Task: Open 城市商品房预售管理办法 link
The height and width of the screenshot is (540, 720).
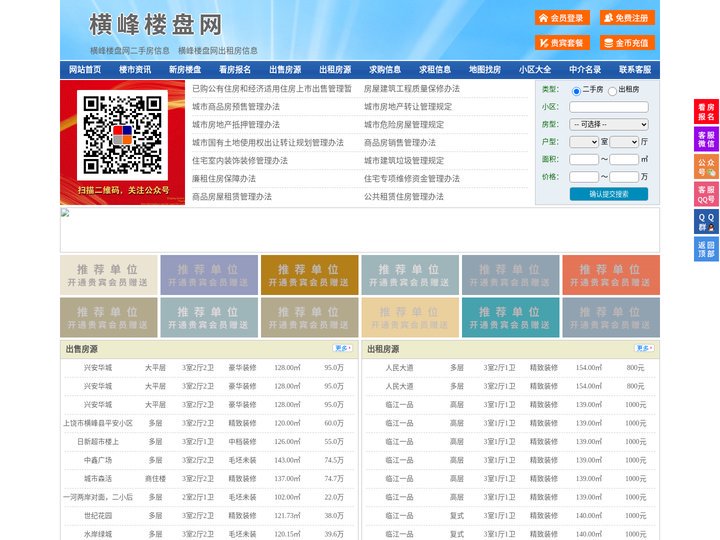Action: (236, 107)
